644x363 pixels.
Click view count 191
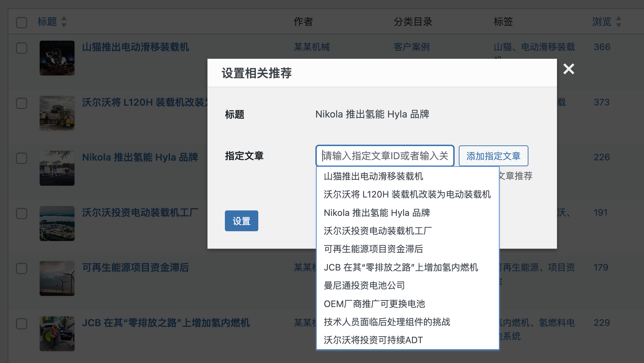[600, 212]
